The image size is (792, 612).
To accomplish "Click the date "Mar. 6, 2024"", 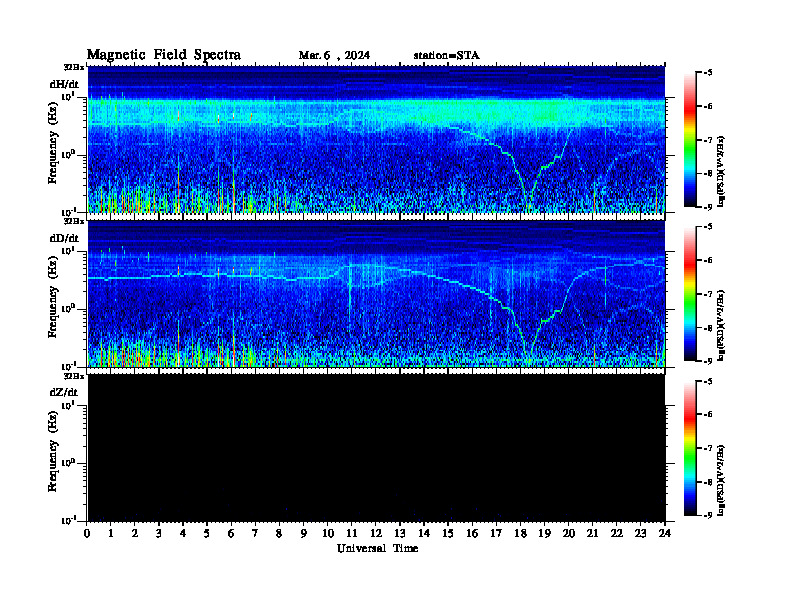I will coord(334,55).
